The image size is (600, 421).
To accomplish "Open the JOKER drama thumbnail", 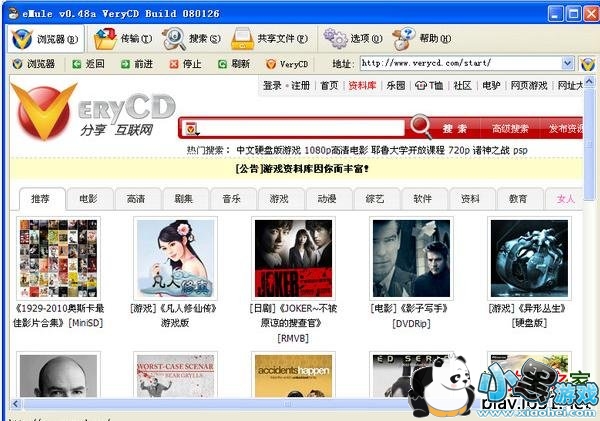I will [x=293, y=258].
